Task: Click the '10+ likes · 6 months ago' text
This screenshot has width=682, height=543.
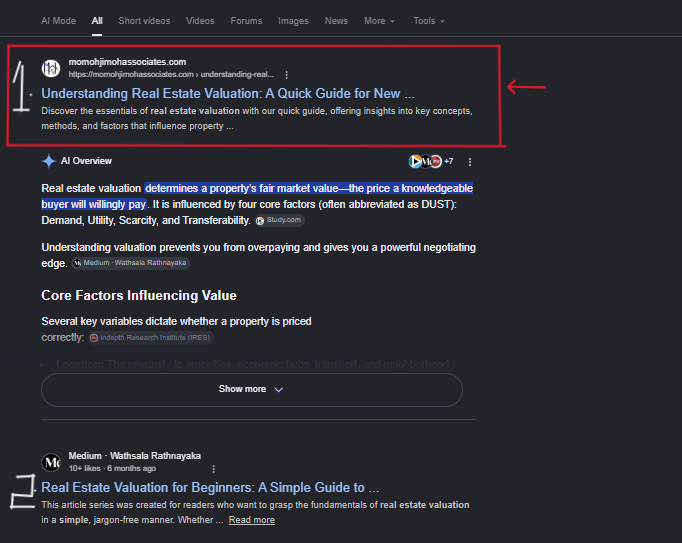Action: pos(112,469)
